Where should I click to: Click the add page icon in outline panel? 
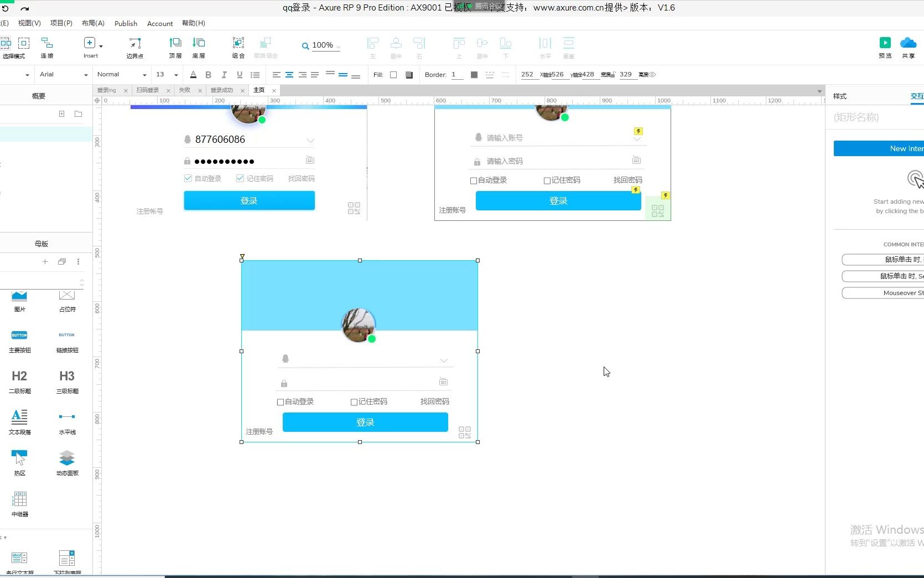pyautogui.click(x=62, y=113)
